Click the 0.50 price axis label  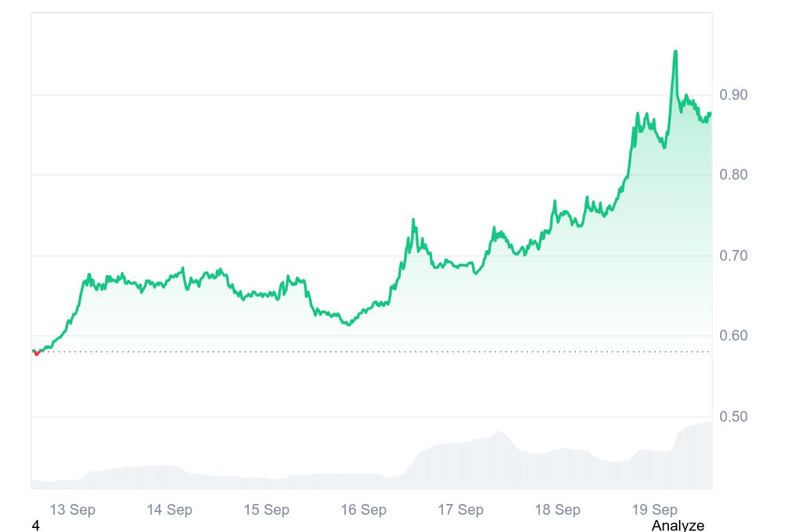(x=733, y=417)
